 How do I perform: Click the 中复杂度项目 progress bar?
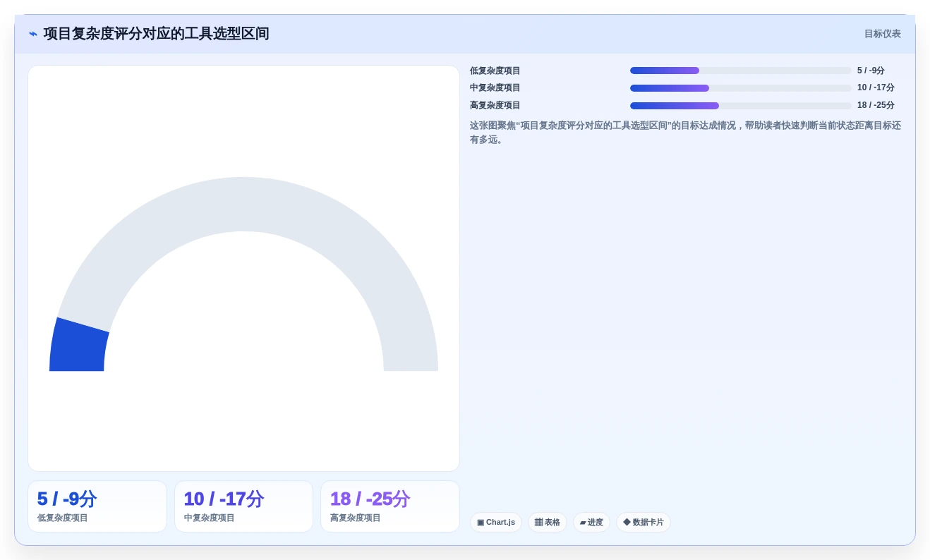740,88
